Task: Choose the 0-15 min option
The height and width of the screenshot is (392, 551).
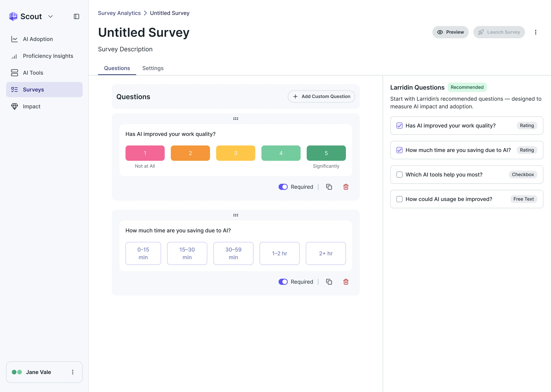Action: tap(143, 253)
